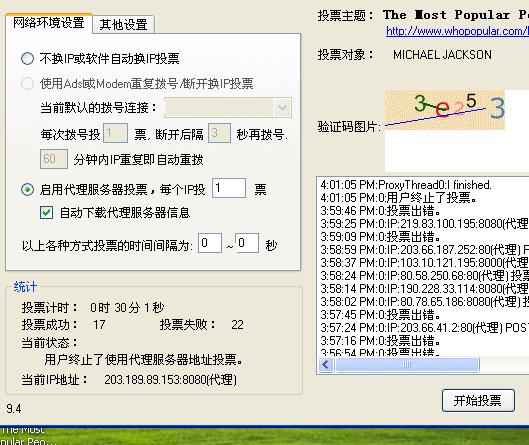
Task: Click the 60-minute IP repeat field
Action: 54,159
